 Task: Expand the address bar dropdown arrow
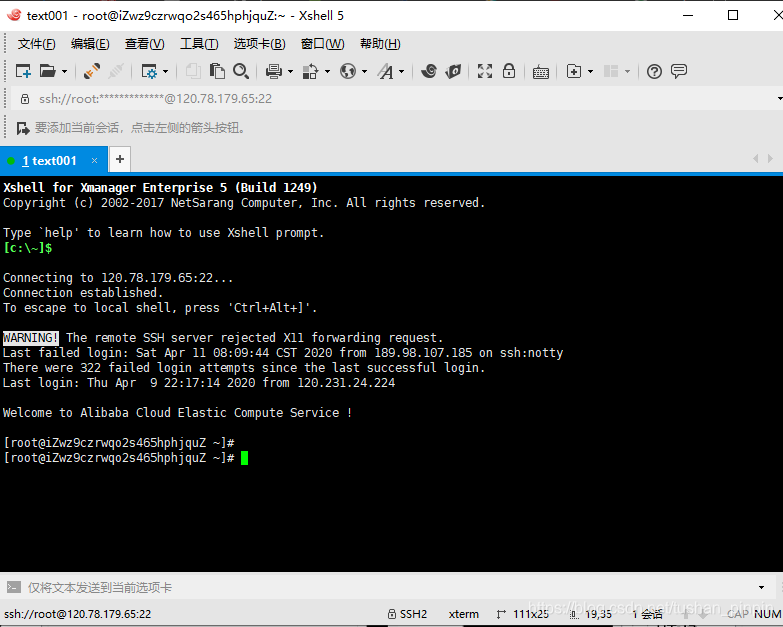point(778,99)
